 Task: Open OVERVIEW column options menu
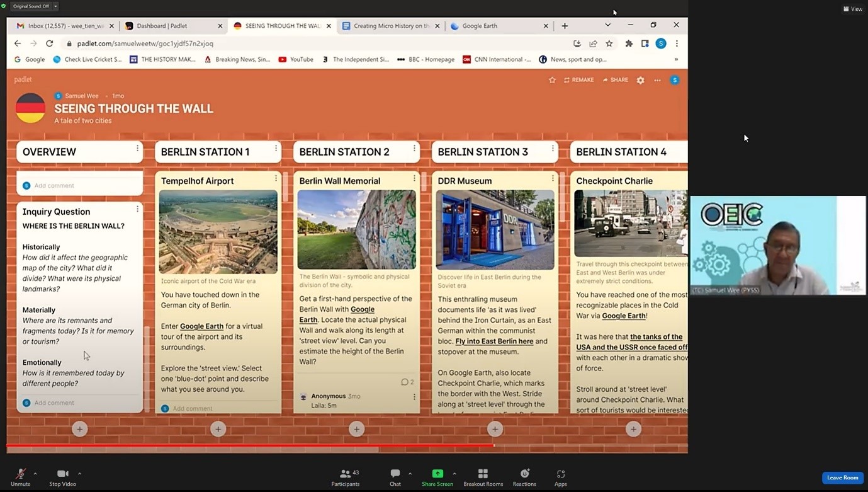point(137,149)
